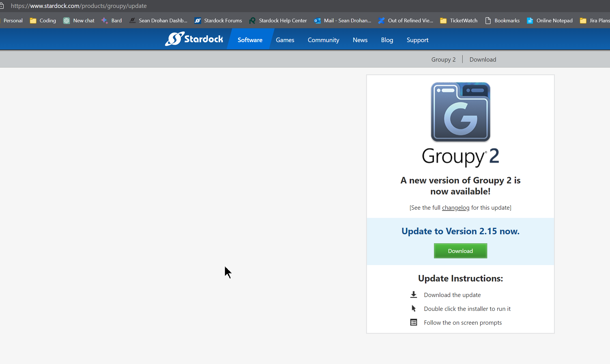Click the Groupy 2 logo image
The width and height of the screenshot is (610, 364).
click(460, 112)
